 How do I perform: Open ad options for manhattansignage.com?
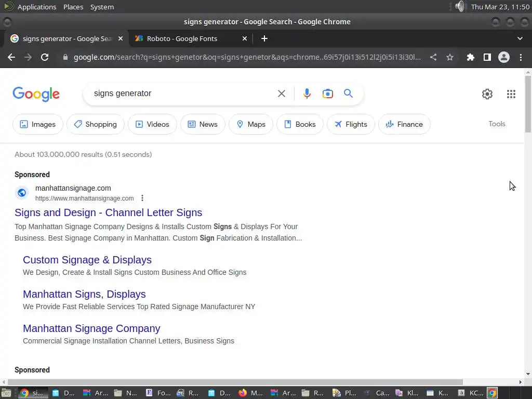coord(142,198)
